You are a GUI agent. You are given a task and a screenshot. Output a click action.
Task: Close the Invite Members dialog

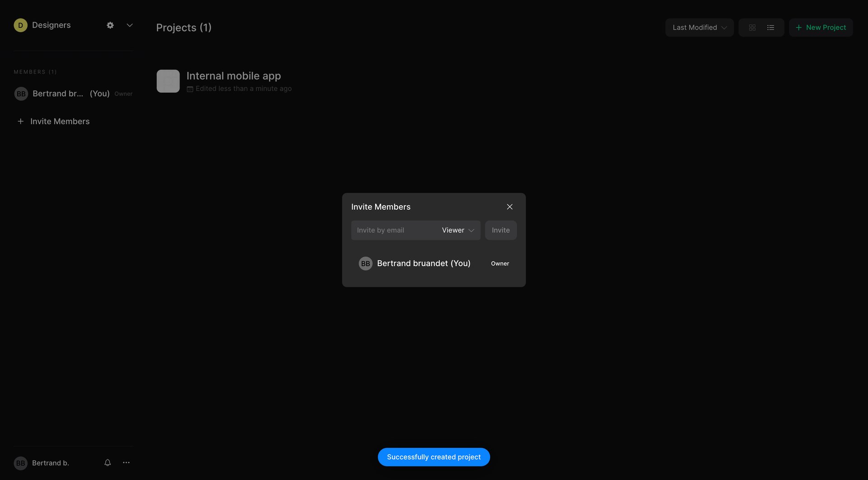click(x=509, y=207)
